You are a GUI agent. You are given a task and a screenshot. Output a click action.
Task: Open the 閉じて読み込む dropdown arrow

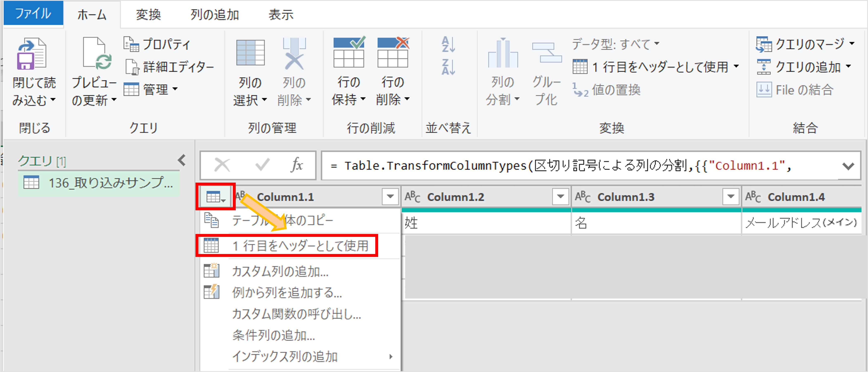point(53,100)
